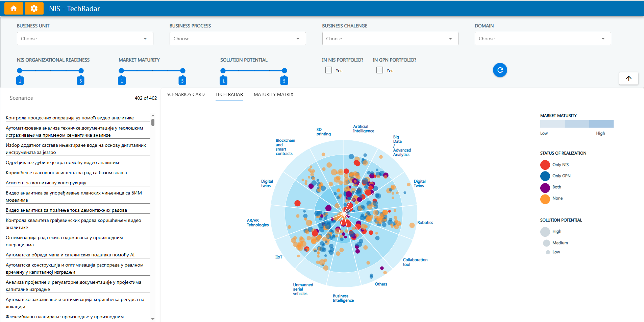Click red Only NIS legend circle
The image size is (644, 322).
point(545,165)
